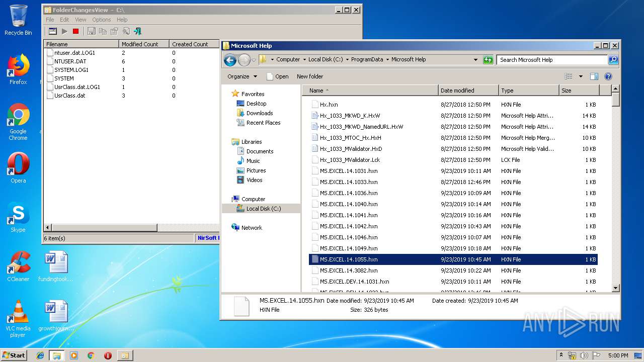Select the ntuser.dat.LOG1 row
The height and width of the screenshot is (362, 644).
(x=132, y=53)
